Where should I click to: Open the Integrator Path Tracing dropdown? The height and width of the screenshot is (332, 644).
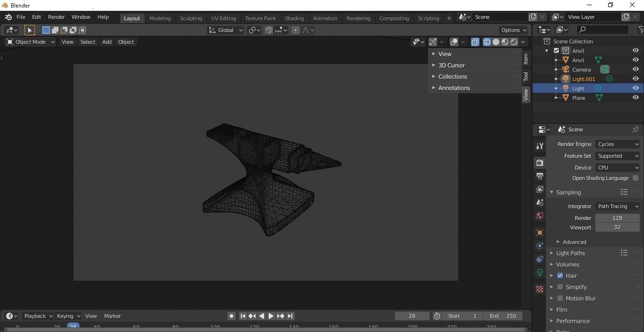coord(618,206)
